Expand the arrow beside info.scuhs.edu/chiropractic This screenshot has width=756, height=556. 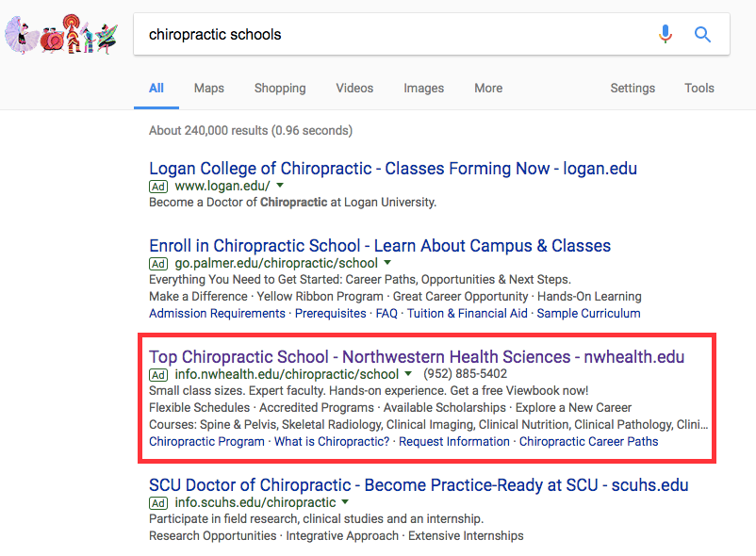(345, 501)
